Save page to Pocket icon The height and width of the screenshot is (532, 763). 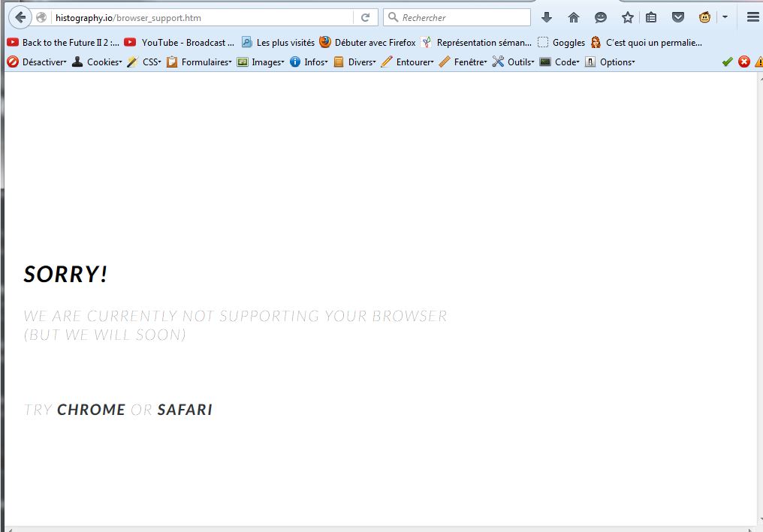[x=678, y=18]
